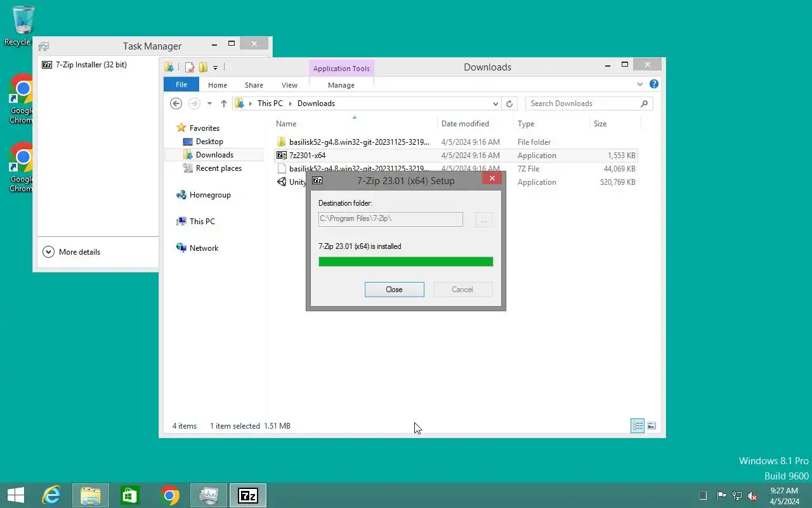Click the 7-Zip installer taskbar button
Image resolution: width=812 pixels, height=508 pixels.
coord(248,495)
